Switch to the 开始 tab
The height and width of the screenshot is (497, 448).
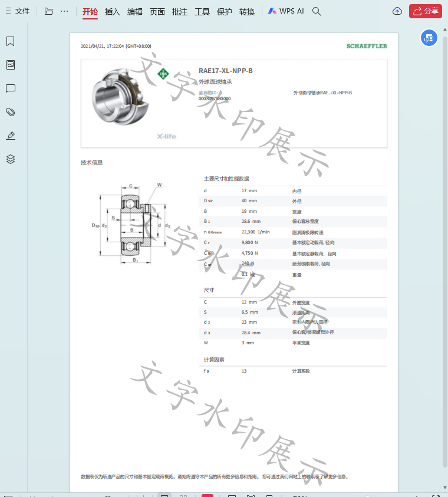[x=90, y=12]
